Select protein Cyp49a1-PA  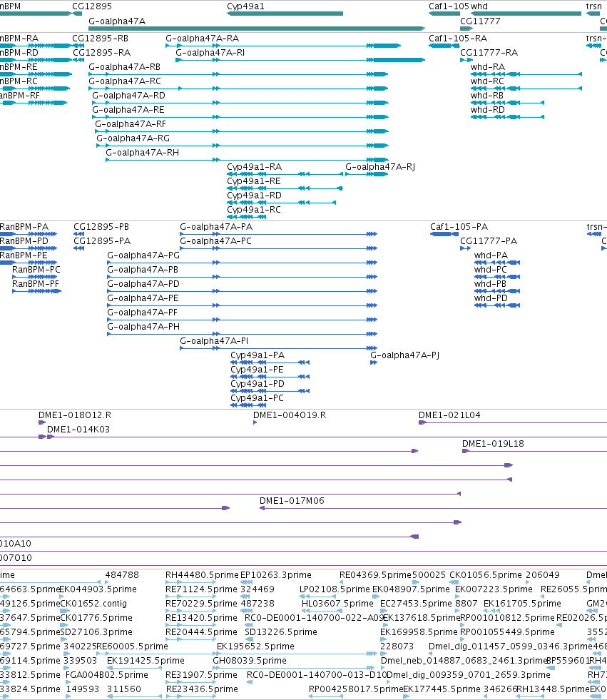click(x=257, y=355)
